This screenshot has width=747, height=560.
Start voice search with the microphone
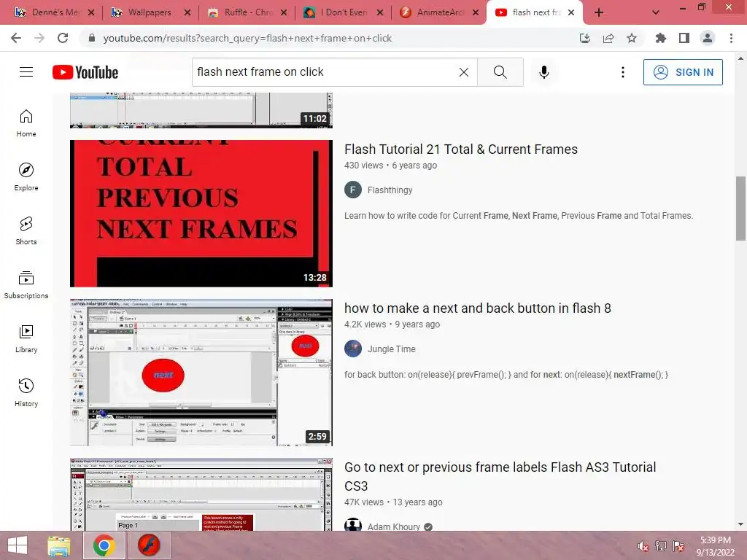coord(544,72)
